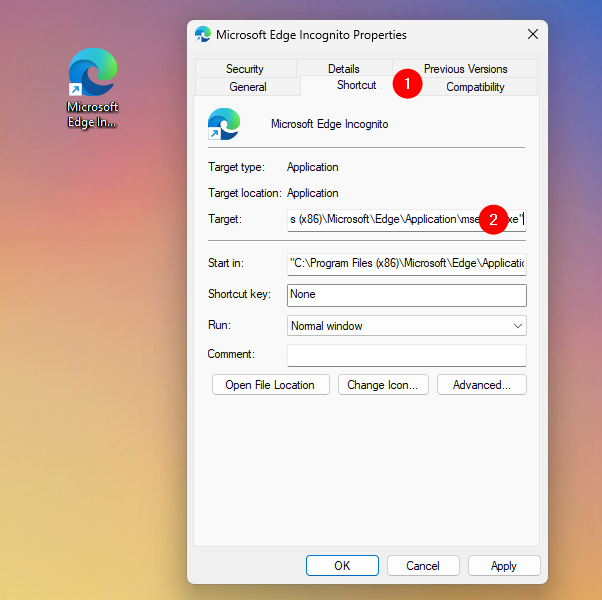Open the Advanced options button

pos(481,385)
